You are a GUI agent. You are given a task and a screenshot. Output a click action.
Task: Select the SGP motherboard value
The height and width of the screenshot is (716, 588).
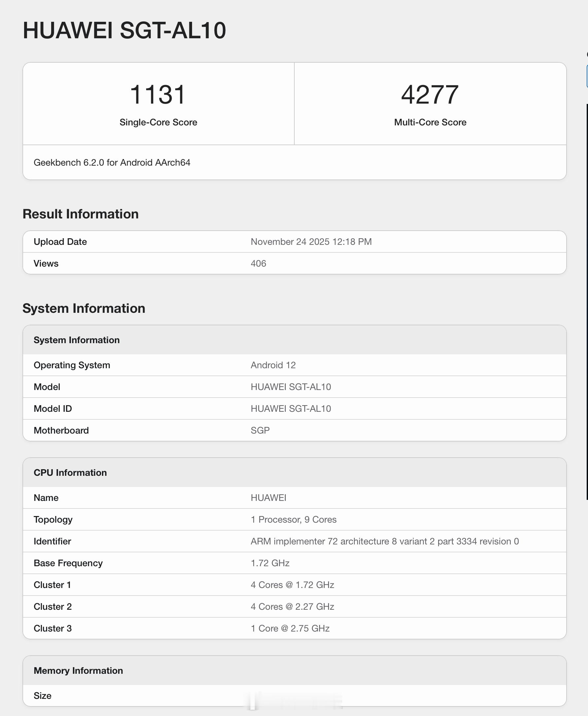coord(260,431)
